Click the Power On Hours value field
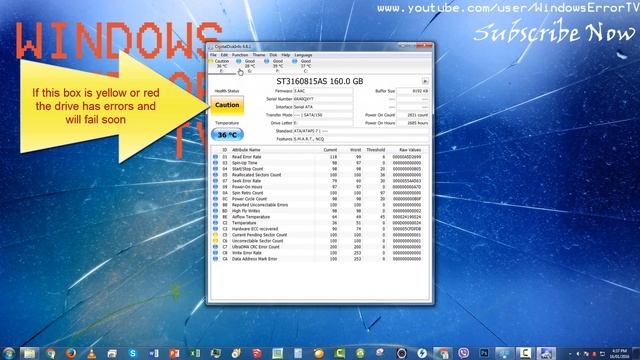 tap(413, 123)
